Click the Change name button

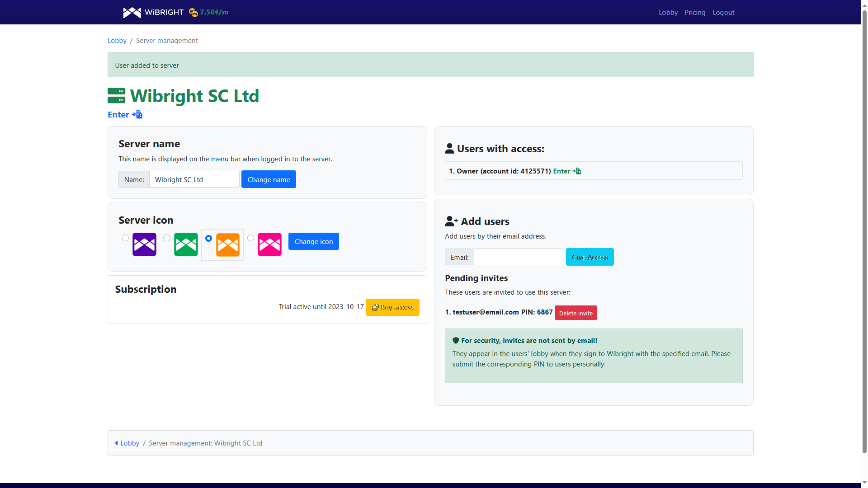pos(269,179)
